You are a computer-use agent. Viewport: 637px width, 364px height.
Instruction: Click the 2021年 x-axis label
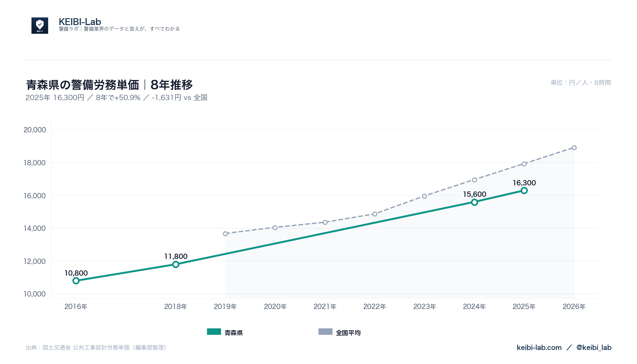pyautogui.click(x=325, y=306)
